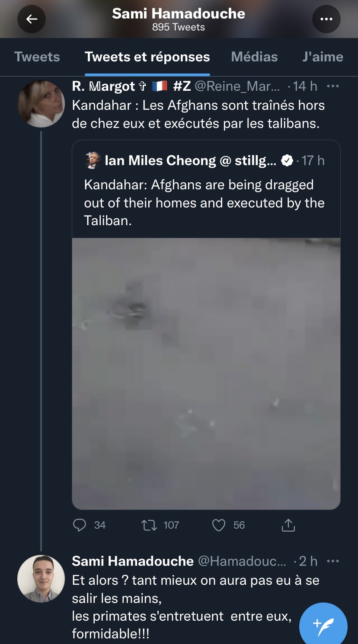The height and width of the screenshot is (644, 358).
Task: Open the profile more options menu
Action: [x=326, y=19]
